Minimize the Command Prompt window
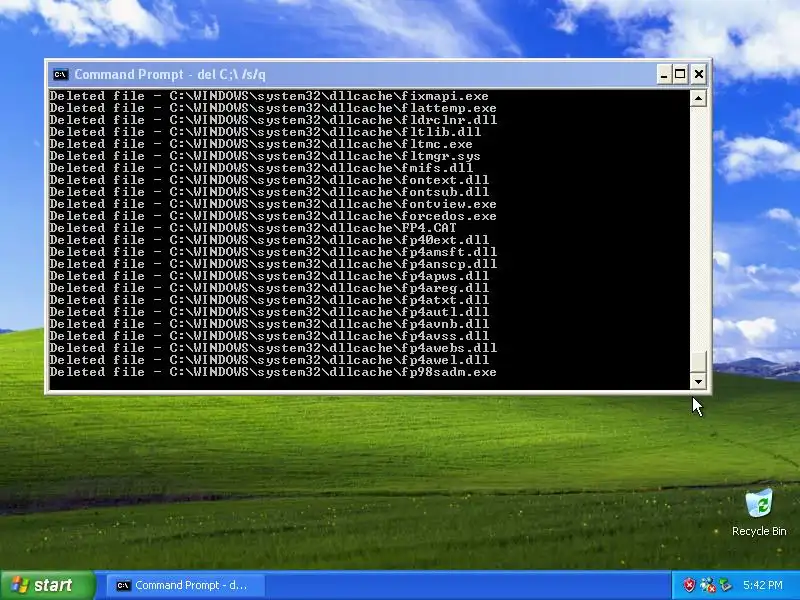Image resolution: width=800 pixels, height=600 pixels. (663, 74)
